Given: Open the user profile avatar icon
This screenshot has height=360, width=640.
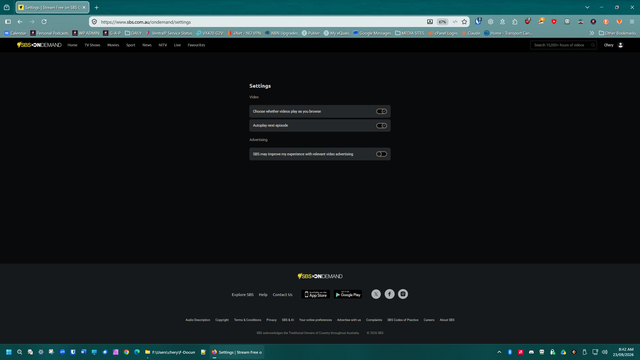Looking at the screenshot, I should point(620,45).
